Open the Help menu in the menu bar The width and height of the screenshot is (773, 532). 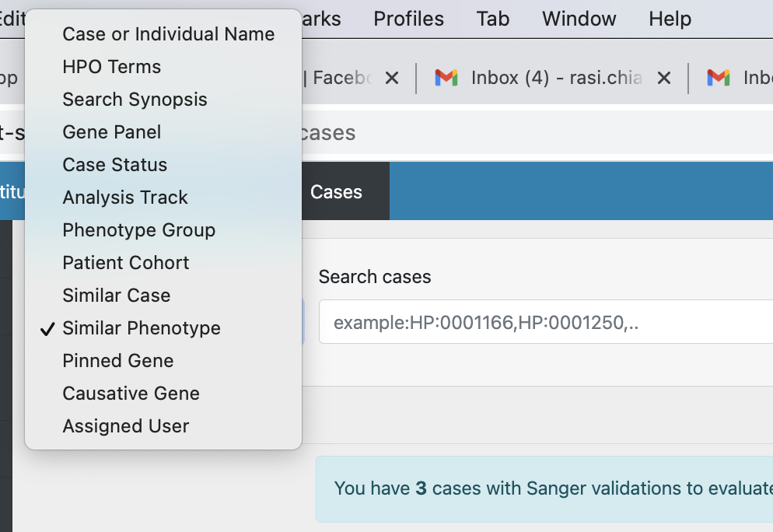point(670,19)
